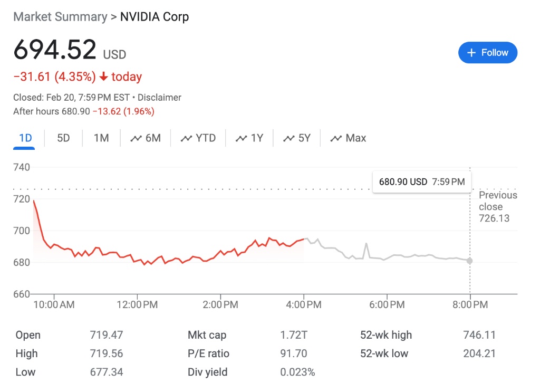Click the 6M trend line icon
Viewport: 540px width, 392px height.
[x=137, y=138]
